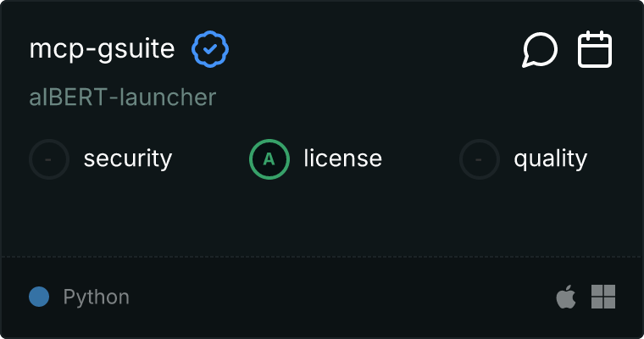Image resolution: width=644 pixels, height=339 pixels.
Task: Click empty header space right of verified badge
Action: (x=373, y=49)
